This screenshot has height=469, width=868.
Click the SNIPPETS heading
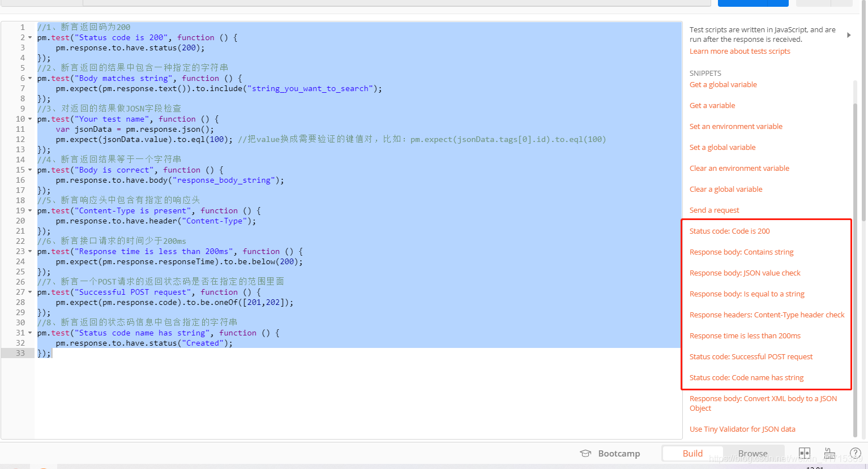click(x=705, y=74)
